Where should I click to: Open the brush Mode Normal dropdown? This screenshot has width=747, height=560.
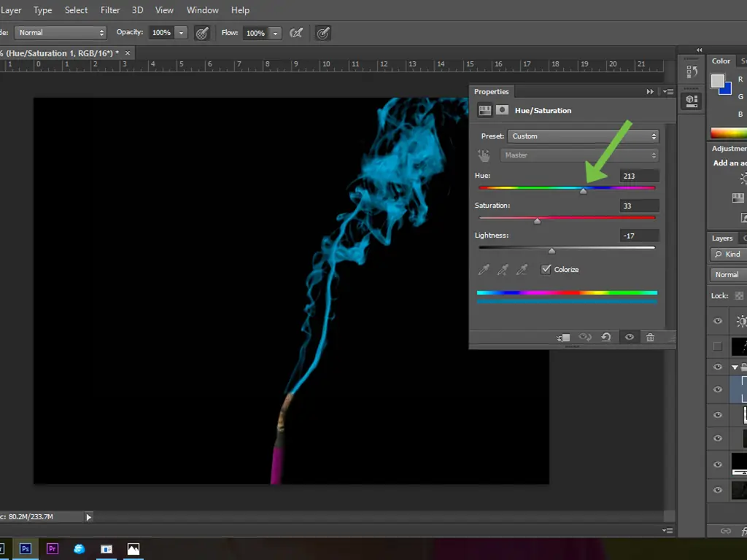[61, 32]
